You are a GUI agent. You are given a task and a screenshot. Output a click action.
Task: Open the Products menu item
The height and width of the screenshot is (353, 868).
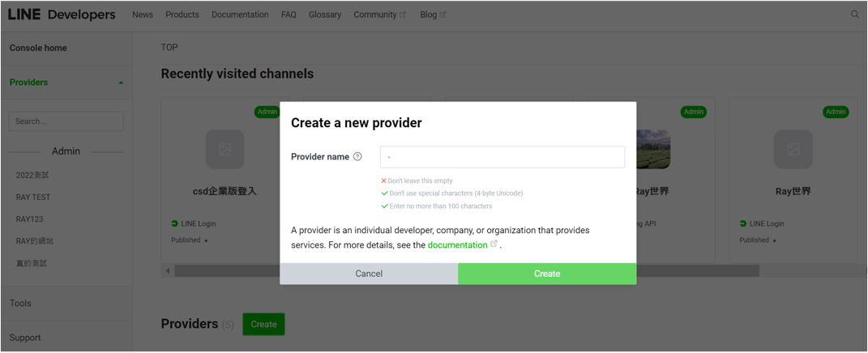tap(182, 15)
